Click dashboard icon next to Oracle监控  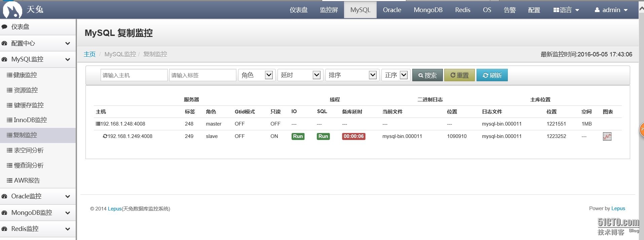pos(4,196)
